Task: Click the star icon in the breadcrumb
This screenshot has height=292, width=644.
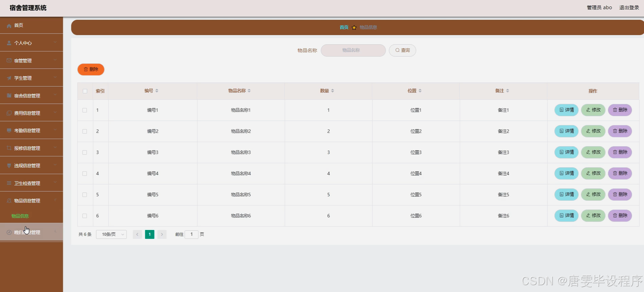Action: 354,27
